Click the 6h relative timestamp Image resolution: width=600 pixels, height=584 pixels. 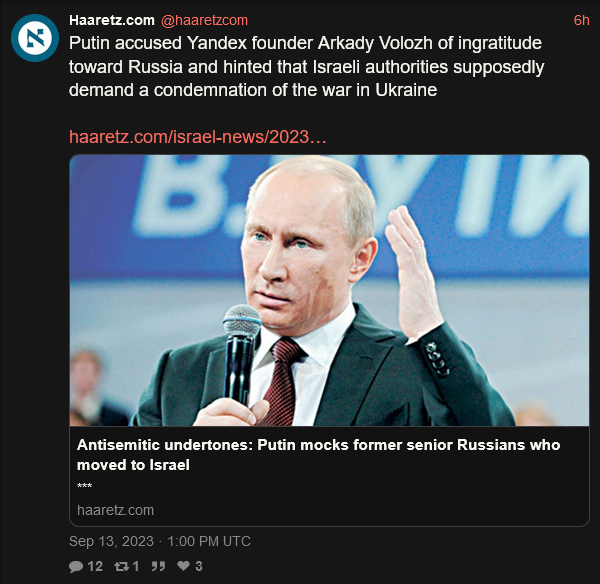(581, 20)
